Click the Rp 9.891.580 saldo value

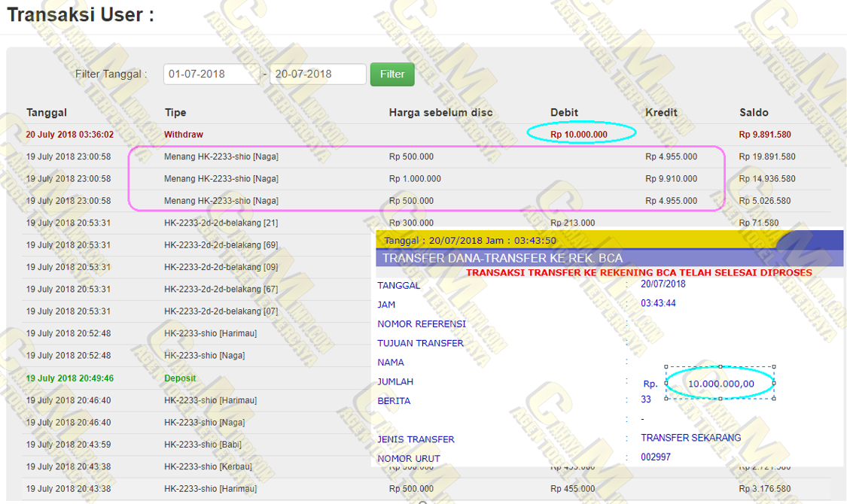(x=765, y=135)
